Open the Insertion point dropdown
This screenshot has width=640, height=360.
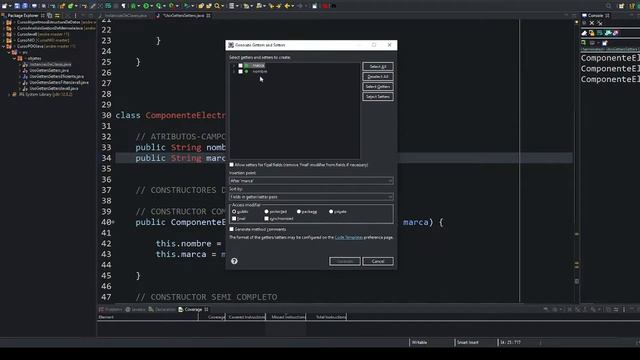pyautogui.click(x=311, y=180)
